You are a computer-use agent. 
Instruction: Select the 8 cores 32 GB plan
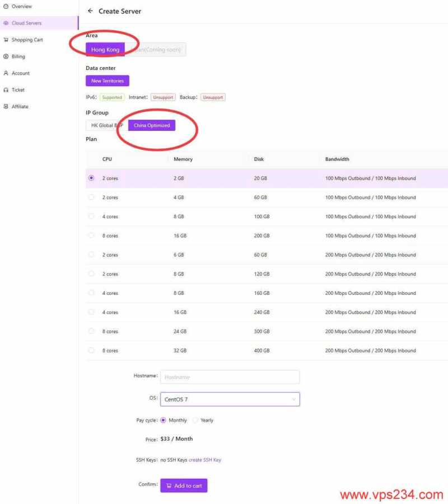click(x=91, y=351)
